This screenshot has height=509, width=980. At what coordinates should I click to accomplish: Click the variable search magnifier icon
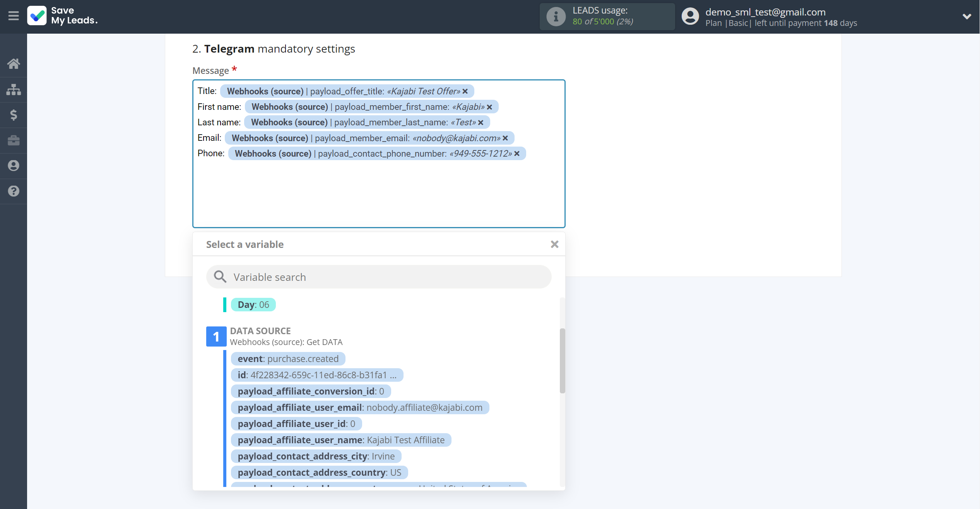point(220,277)
